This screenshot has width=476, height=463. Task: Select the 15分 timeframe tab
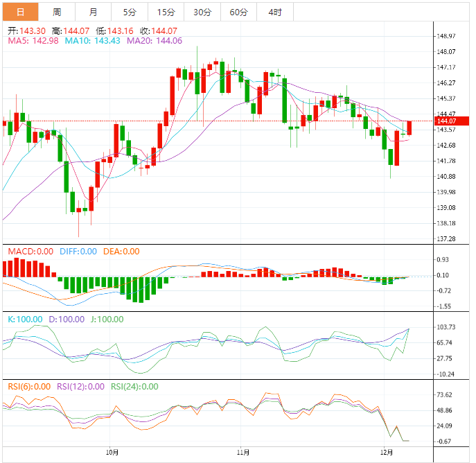(166, 12)
